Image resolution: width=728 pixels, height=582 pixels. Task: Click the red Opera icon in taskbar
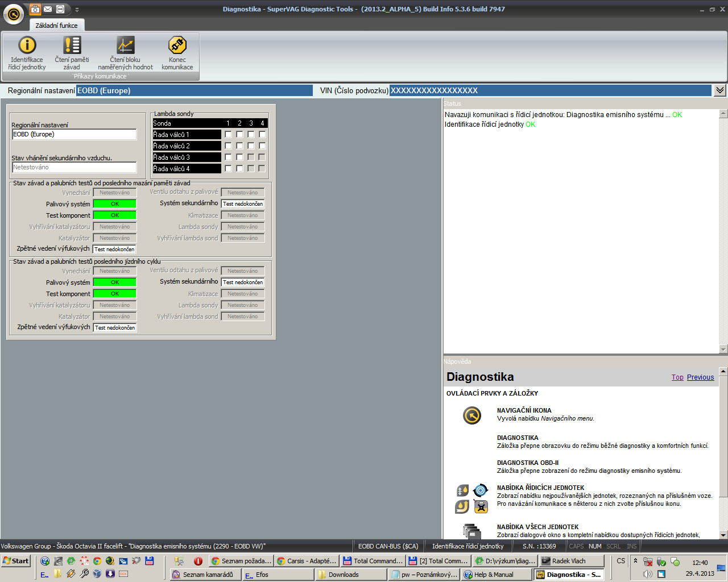(x=198, y=561)
